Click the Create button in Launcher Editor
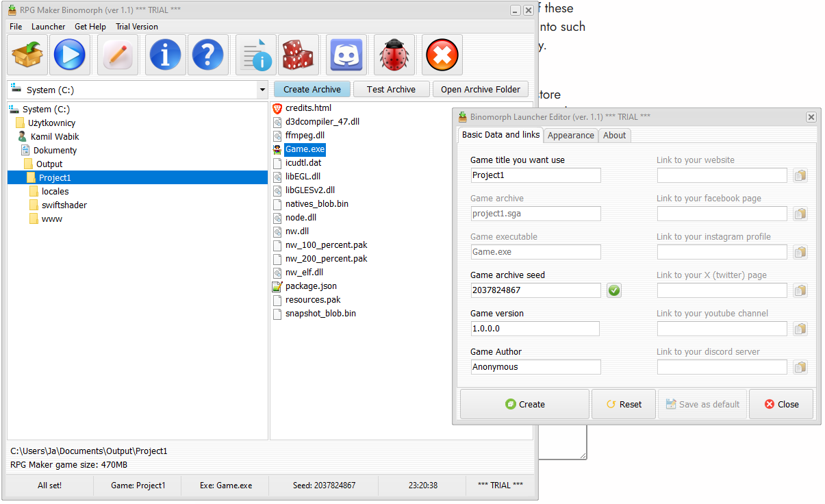The height and width of the screenshot is (504, 825). pos(524,404)
